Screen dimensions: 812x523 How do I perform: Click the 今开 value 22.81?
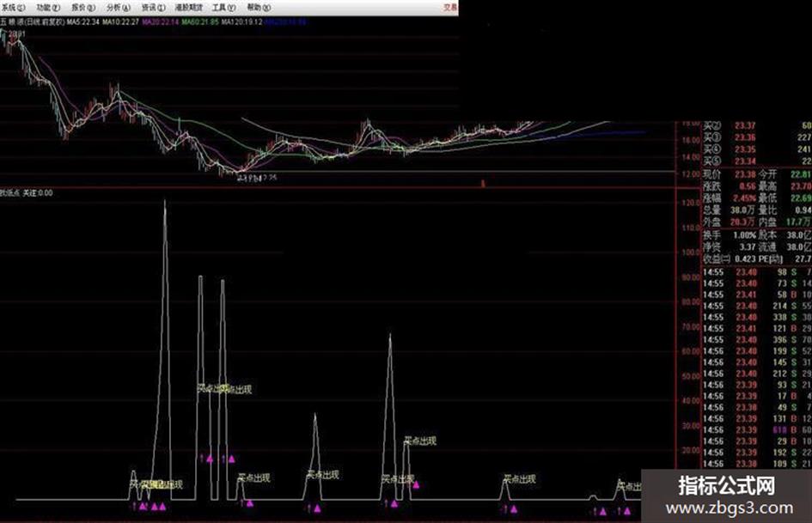[801, 174]
